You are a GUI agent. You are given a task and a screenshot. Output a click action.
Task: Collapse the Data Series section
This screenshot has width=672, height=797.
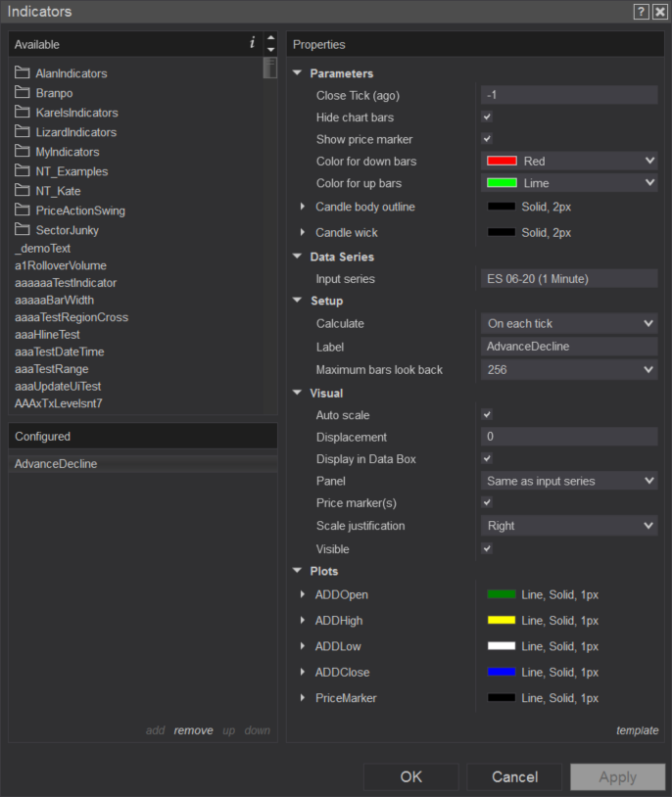[298, 257]
